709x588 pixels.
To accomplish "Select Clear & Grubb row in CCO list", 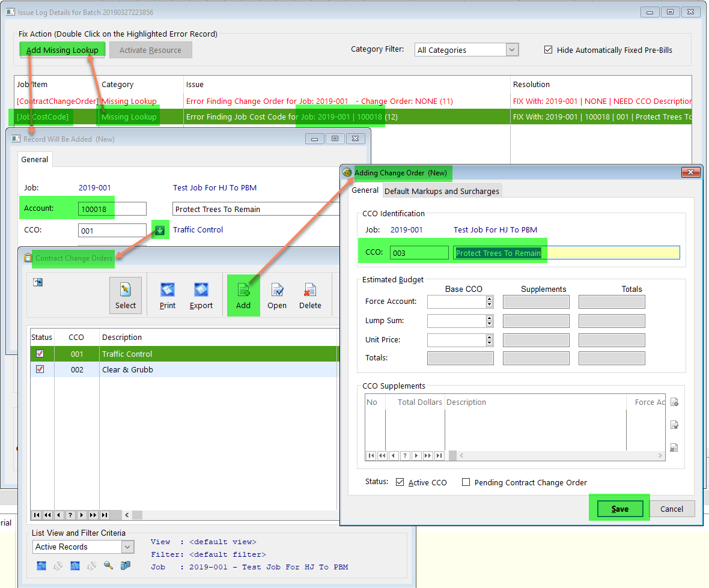I will 184,369.
